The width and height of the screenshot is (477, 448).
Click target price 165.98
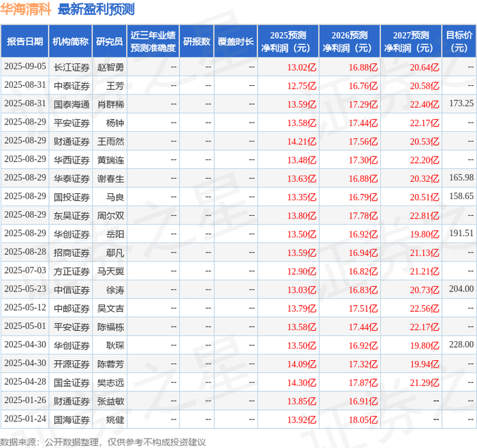[x=461, y=178]
